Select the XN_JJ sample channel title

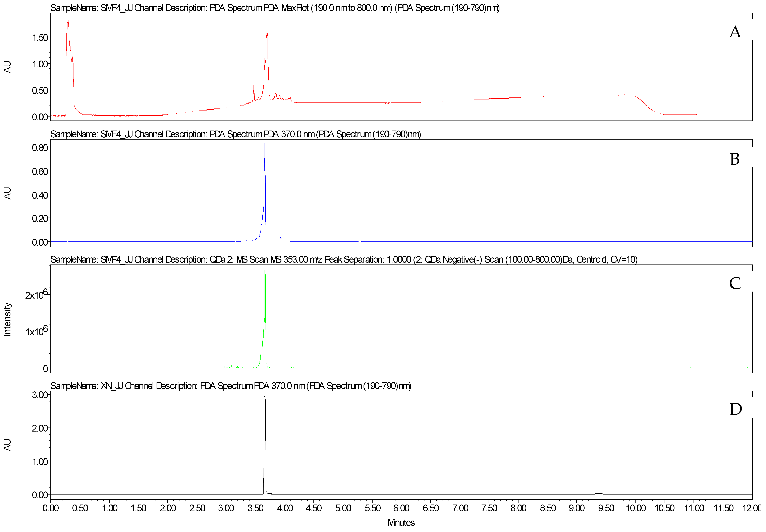coord(230,386)
